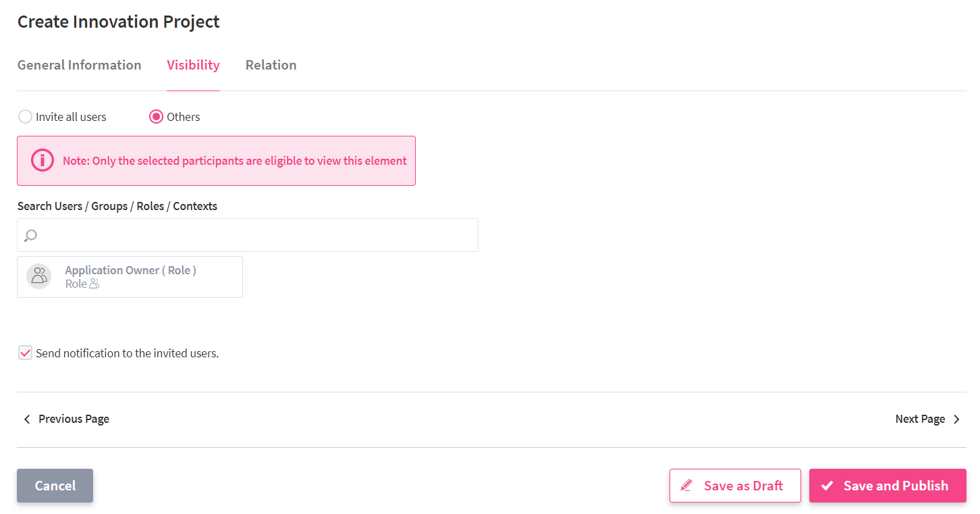Click the checkmark icon on Save and Publish
The width and height of the screenshot is (980, 514).
click(827, 486)
